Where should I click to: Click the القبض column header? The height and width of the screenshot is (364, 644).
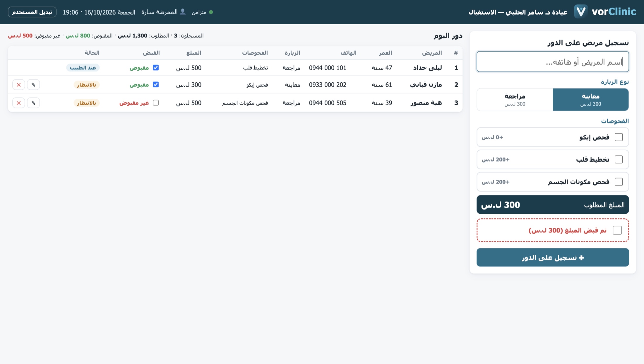coord(151,53)
